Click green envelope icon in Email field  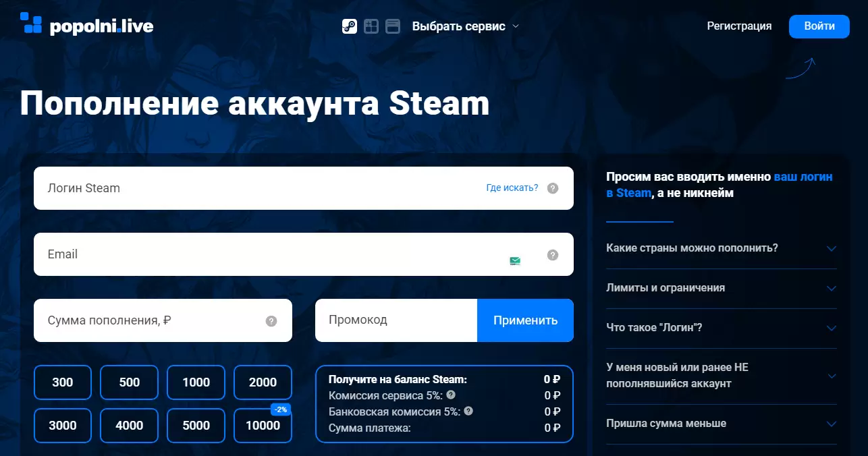515,261
